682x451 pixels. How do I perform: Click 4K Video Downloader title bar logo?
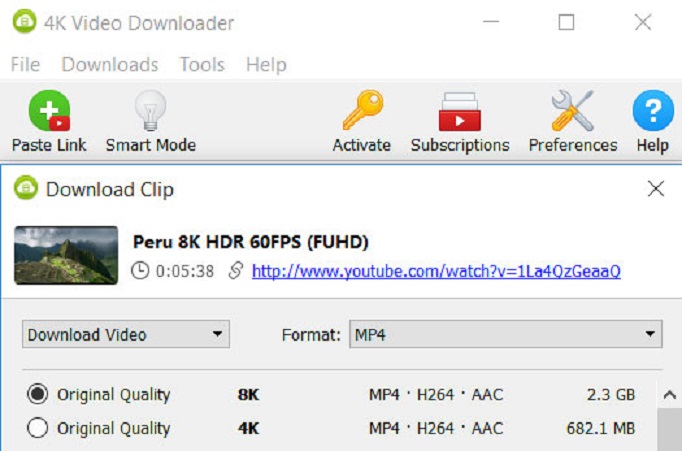[x=24, y=21]
